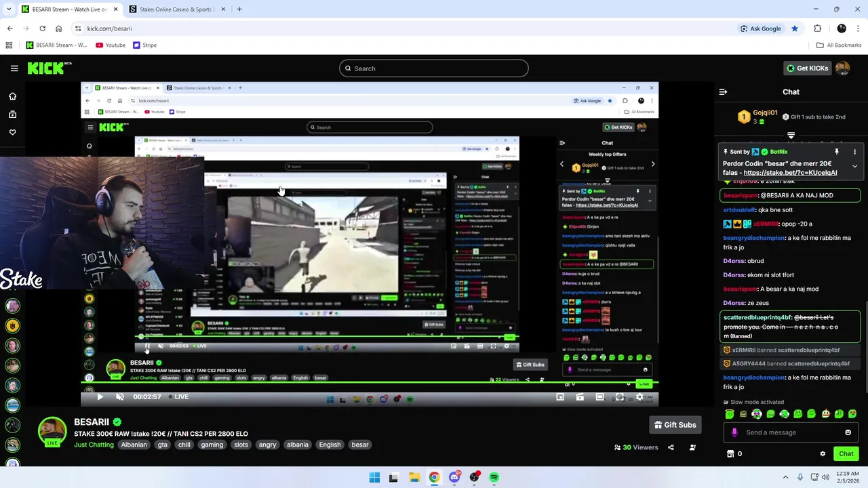Open the Following heart icon in sidebar

12,132
